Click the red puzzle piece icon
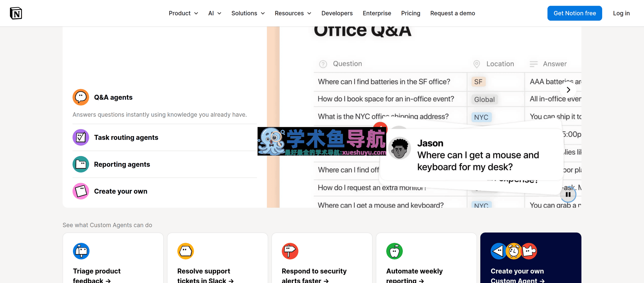Viewport: 644px width, 283px height. pos(529,251)
